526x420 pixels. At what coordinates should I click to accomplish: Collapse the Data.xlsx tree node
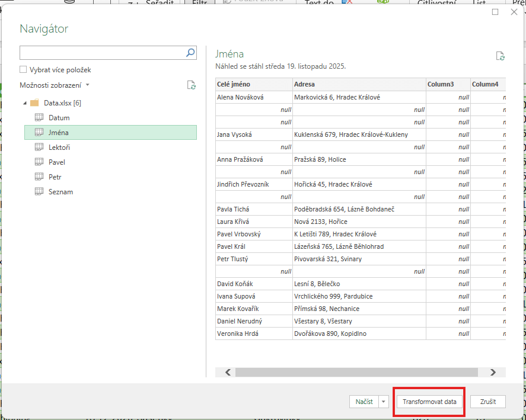(x=24, y=103)
